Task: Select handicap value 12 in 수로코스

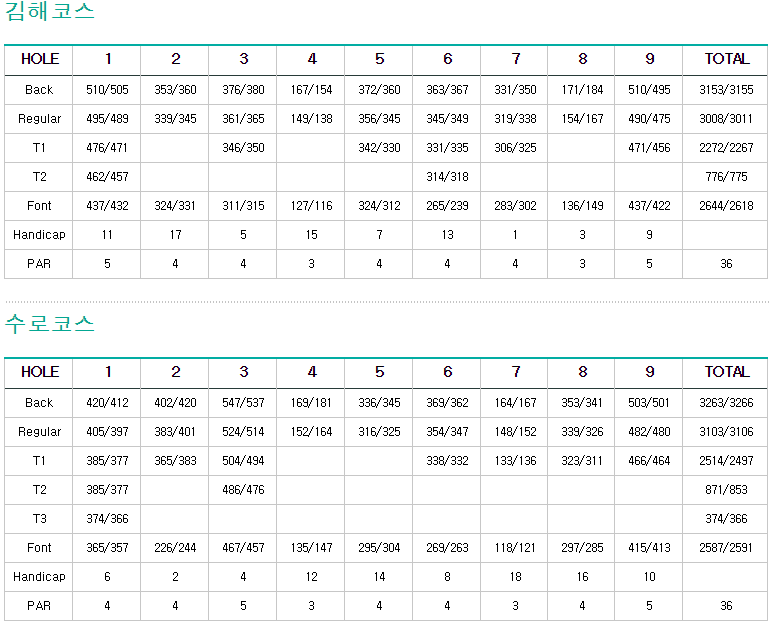Action: point(311,577)
